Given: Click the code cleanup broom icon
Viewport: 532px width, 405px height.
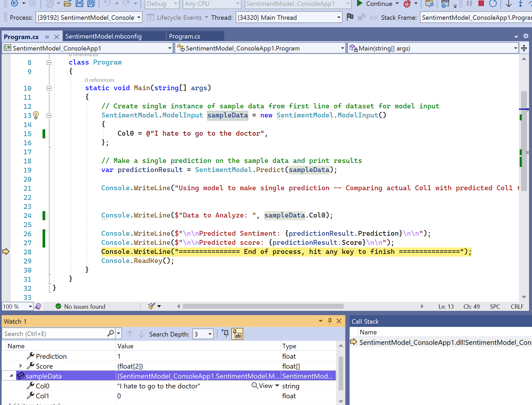Looking at the screenshot, I should click(152, 306).
